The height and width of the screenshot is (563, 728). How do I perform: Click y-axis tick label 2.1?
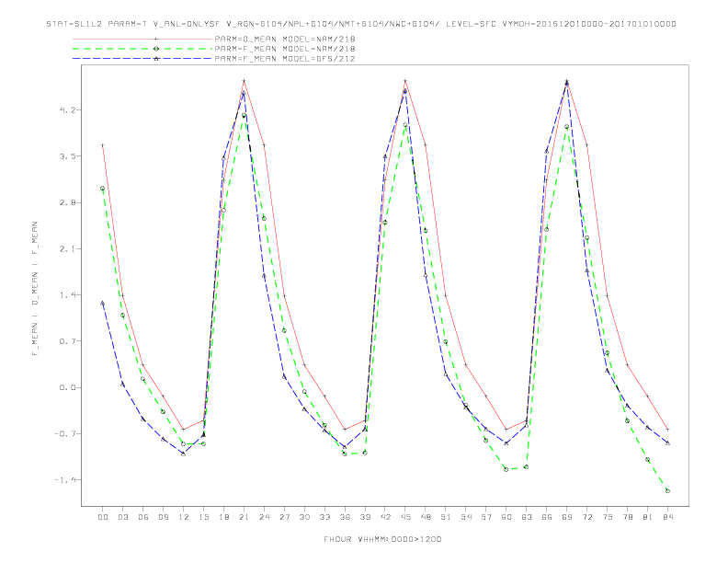pos(66,249)
